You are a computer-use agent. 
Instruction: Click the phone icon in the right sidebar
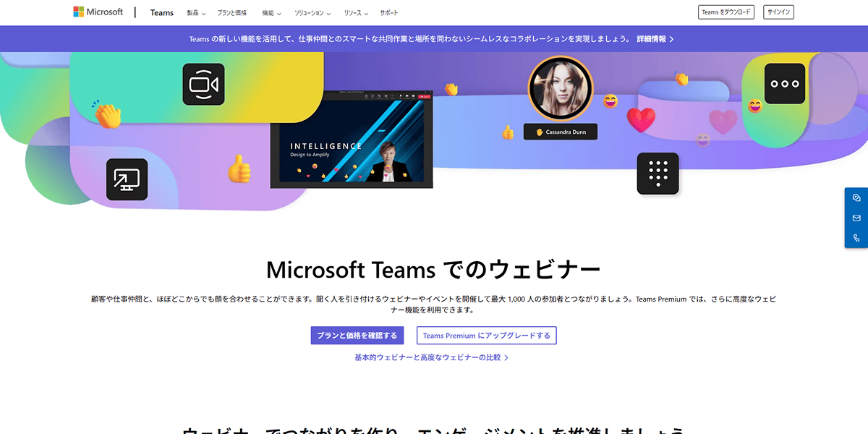[x=856, y=238]
